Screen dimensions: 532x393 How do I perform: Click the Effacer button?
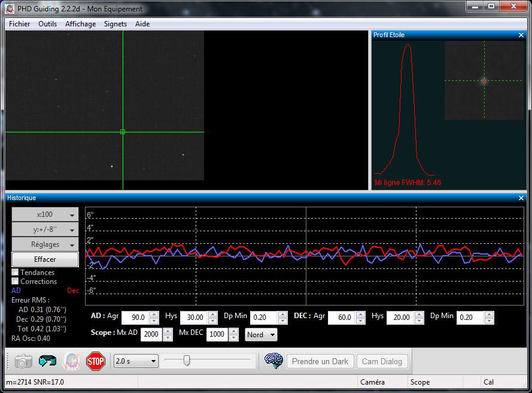click(45, 259)
